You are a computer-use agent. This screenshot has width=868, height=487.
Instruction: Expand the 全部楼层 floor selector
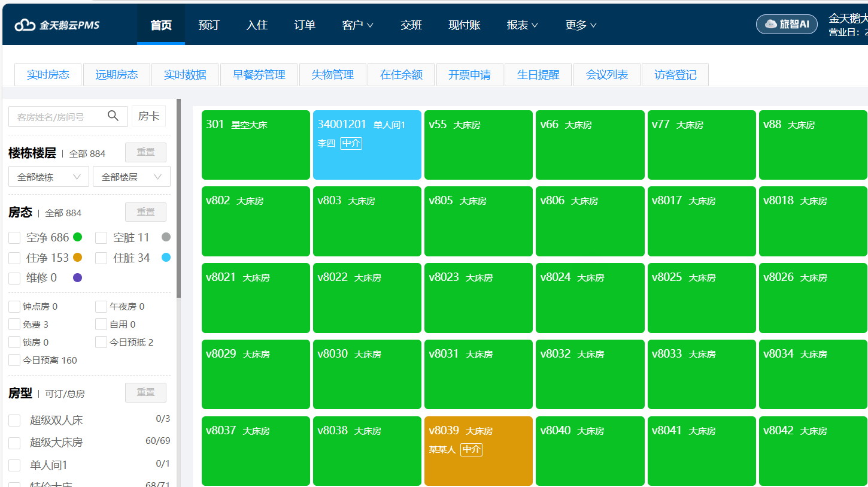[x=131, y=176]
